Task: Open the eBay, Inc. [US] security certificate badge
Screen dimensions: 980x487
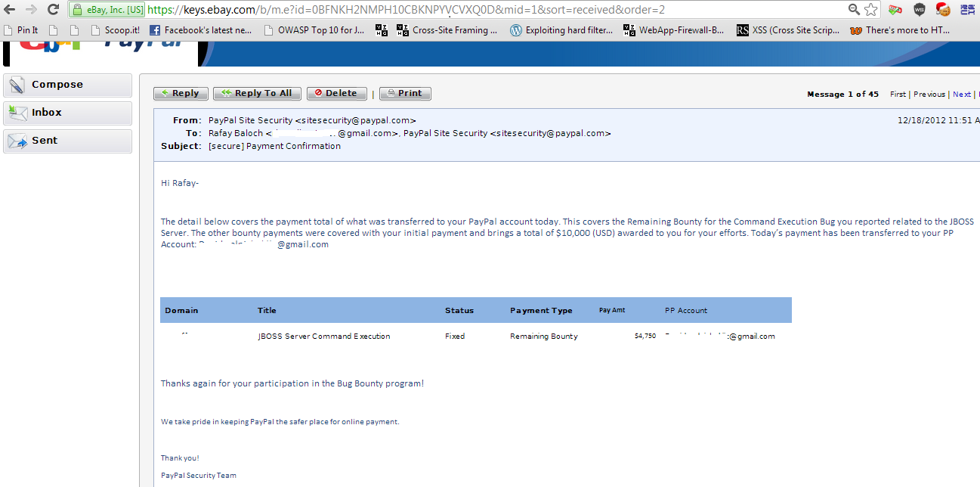Action: (107, 10)
